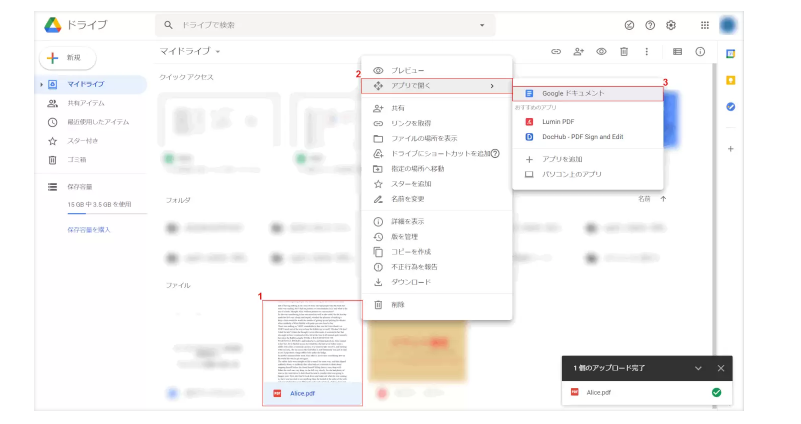Click the help question mark icon
801x424 pixels.
click(x=650, y=25)
